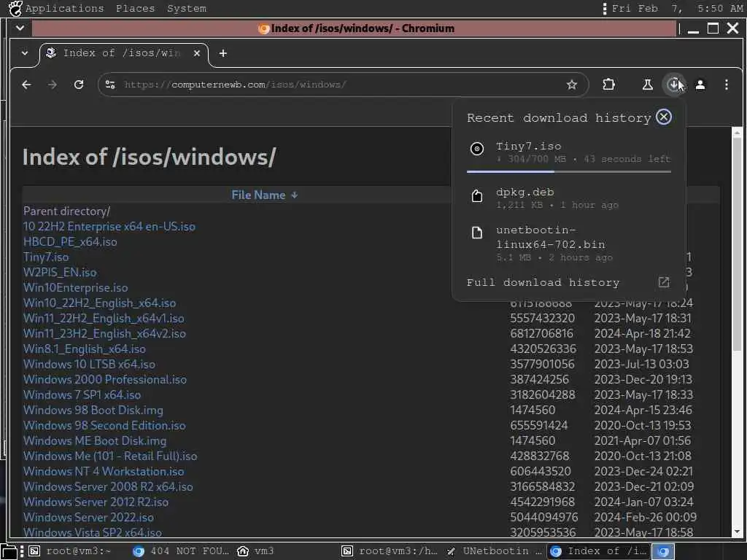Click scrollbar down arrow at page bottom
The image size is (747, 560).
point(737,532)
